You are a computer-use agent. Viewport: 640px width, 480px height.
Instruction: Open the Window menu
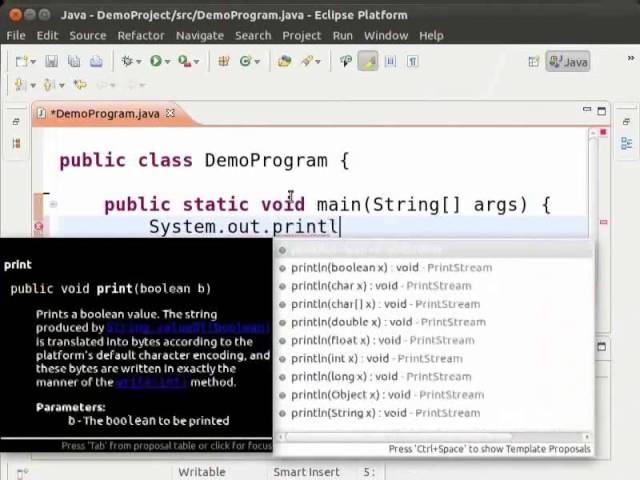click(386, 36)
